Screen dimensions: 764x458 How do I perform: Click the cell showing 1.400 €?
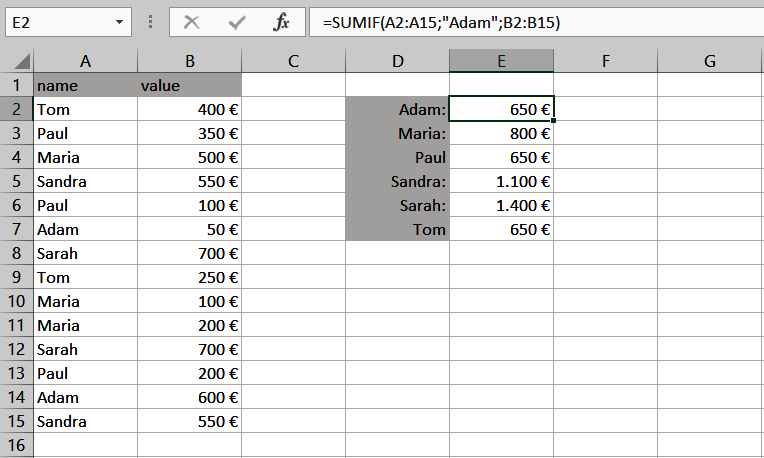click(x=501, y=206)
